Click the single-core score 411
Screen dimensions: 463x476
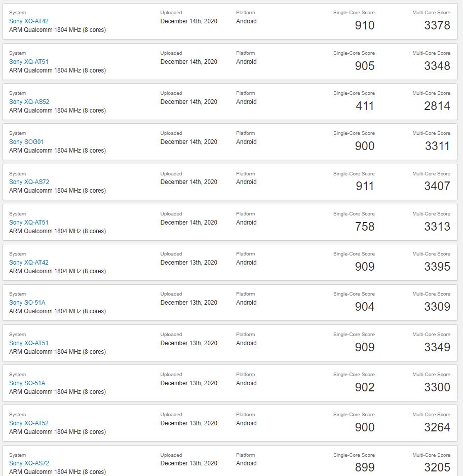(x=365, y=106)
